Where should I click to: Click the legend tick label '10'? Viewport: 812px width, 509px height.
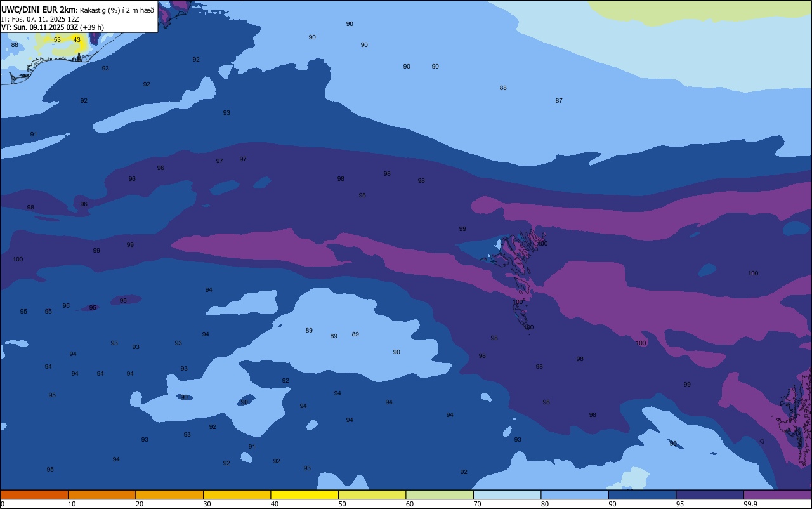72,504
